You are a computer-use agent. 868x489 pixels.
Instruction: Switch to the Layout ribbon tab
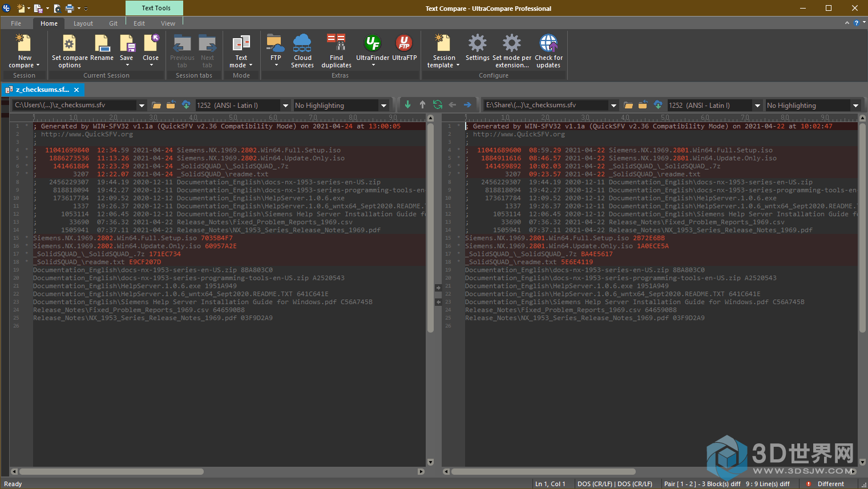click(83, 23)
